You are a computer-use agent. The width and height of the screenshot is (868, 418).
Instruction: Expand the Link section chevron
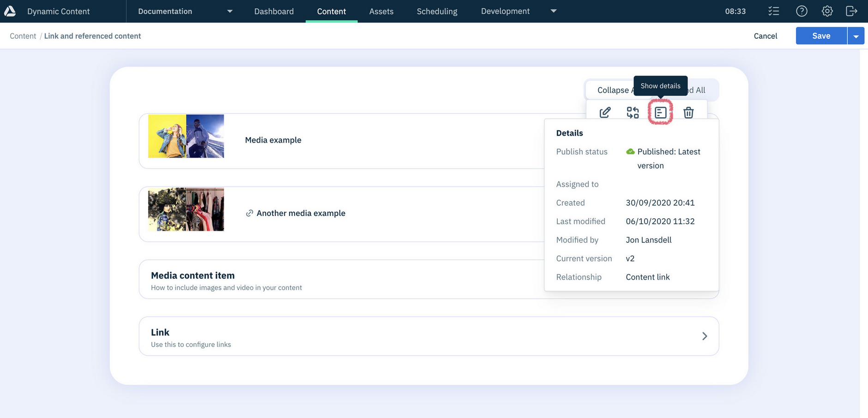tap(705, 336)
